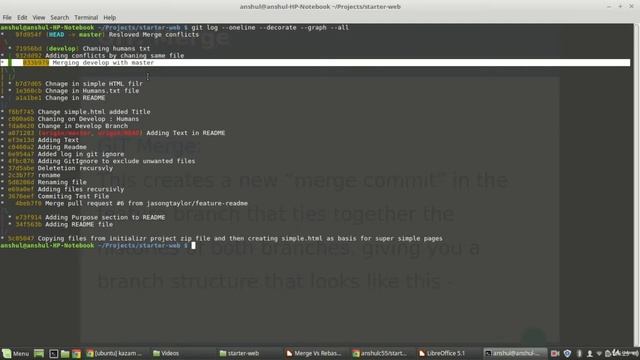This screenshot has width=640, height=360.
Task: Click 'Commiting Test File' commit line
Action: coord(73,196)
